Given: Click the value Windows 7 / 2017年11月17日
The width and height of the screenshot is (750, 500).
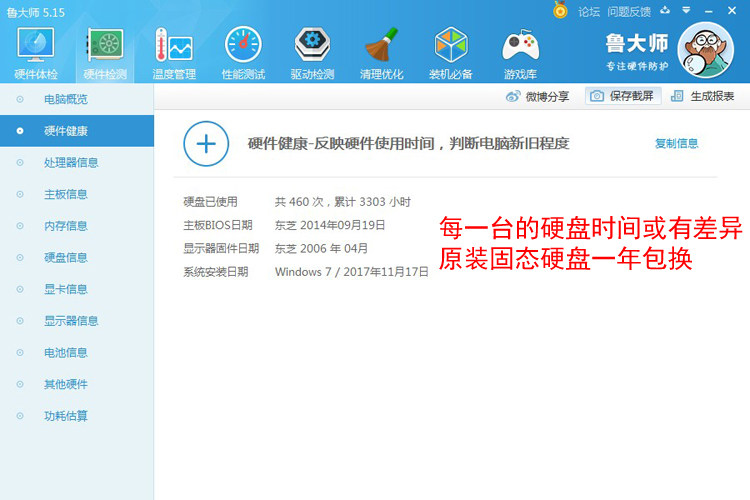Looking at the screenshot, I should (352, 272).
